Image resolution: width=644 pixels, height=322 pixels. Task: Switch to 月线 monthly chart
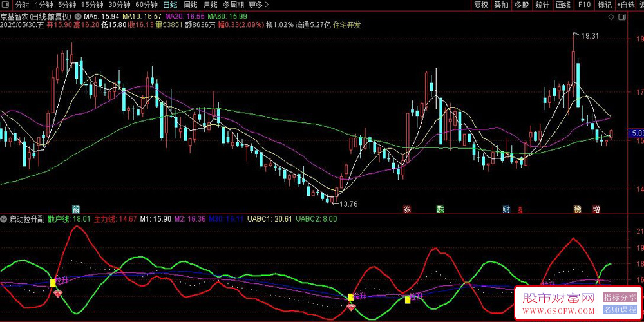pyautogui.click(x=211, y=5)
